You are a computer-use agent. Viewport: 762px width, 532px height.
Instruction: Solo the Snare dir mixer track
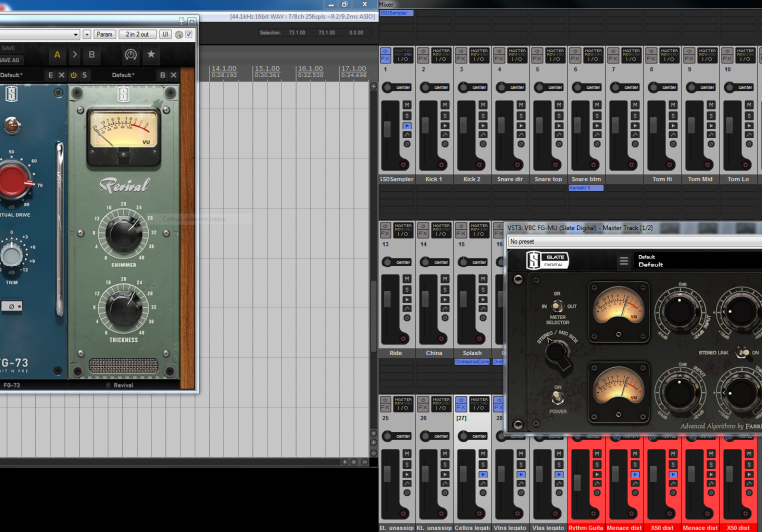521,115
